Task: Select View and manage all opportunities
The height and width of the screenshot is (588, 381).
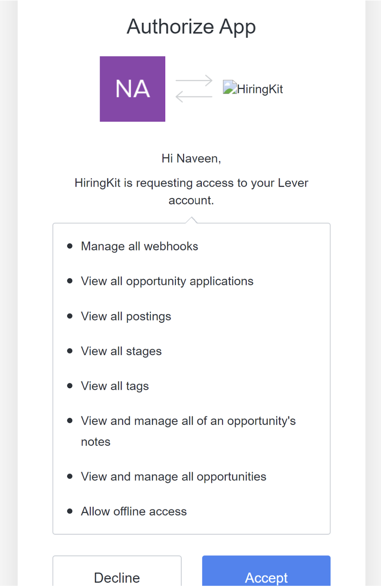Action: [x=173, y=477]
